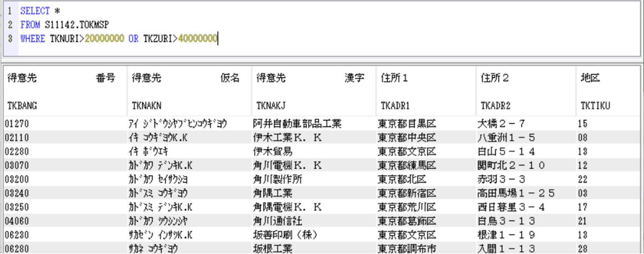Viewport: 644px width, 254px height.
Task: Select address cell 東京都調布市
Action: pyautogui.click(x=407, y=249)
